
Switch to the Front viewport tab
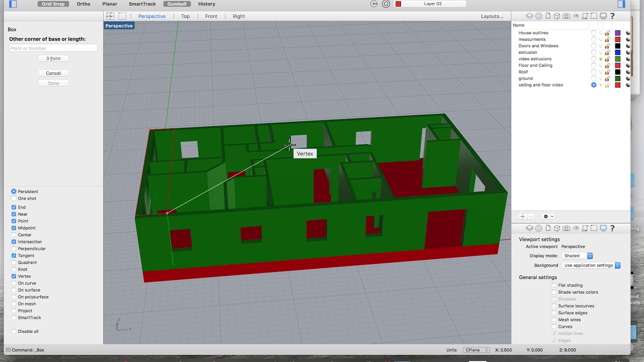click(x=211, y=16)
